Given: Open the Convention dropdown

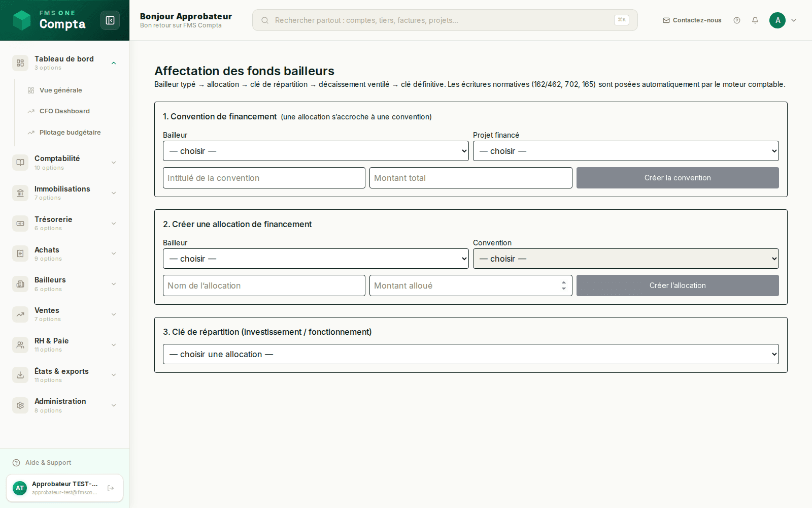Looking at the screenshot, I should click(626, 259).
